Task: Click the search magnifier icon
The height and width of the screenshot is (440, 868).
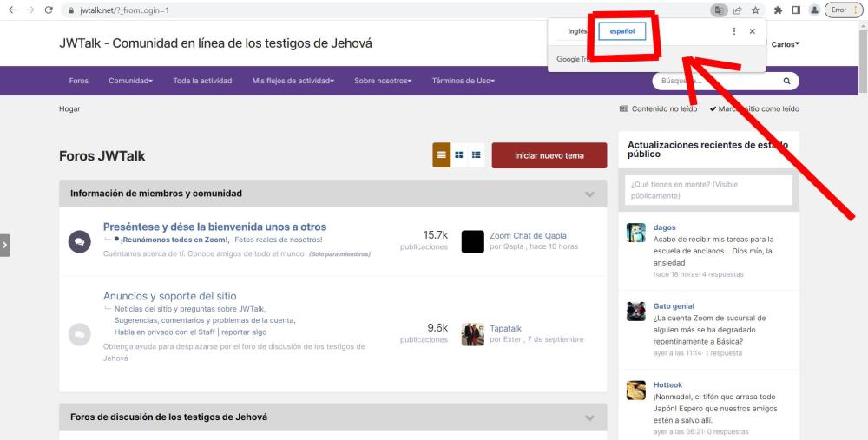Action: tap(786, 81)
